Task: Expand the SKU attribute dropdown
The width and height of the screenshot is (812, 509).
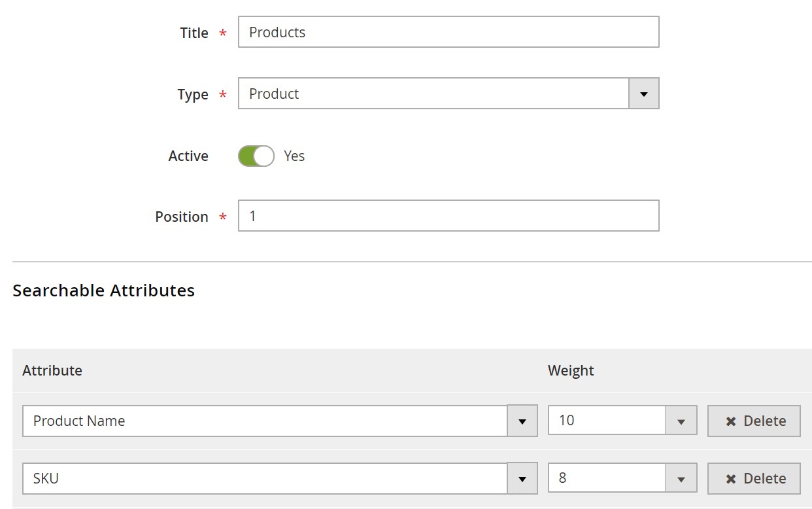Action: pos(265,478)
